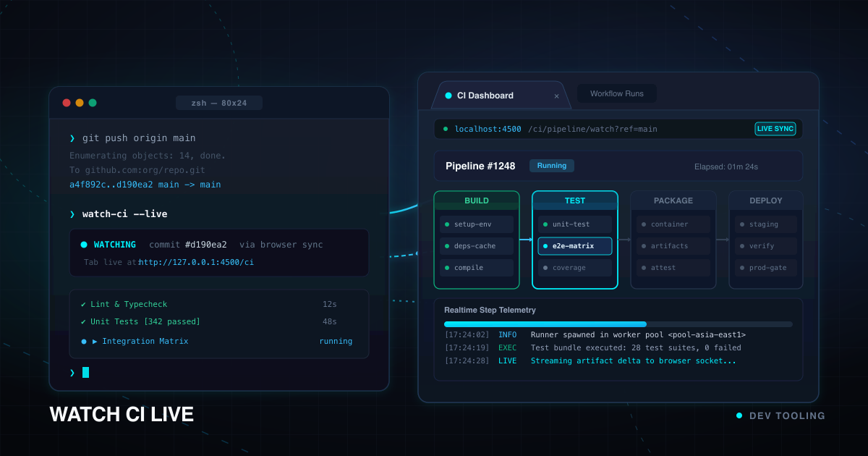The width and height of the screenshot is (868, 456).
Task: Open the PACKAGE stage header
Action: 673,200
